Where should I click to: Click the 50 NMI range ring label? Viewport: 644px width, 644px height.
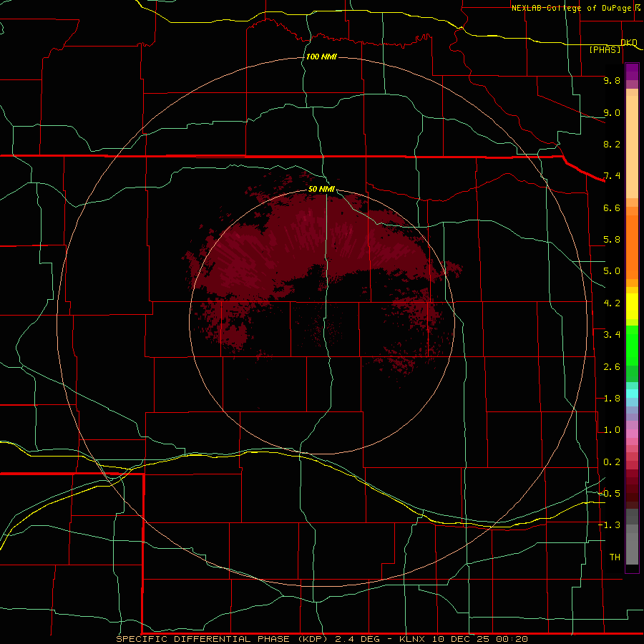321,189
